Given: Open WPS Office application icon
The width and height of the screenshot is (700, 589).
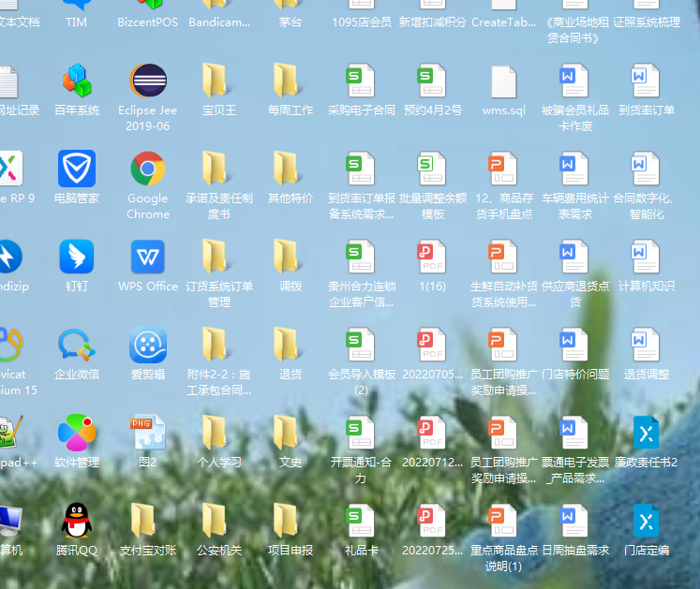Looking at the screenshot, I should pyautogui.click(x=147, y=258).
